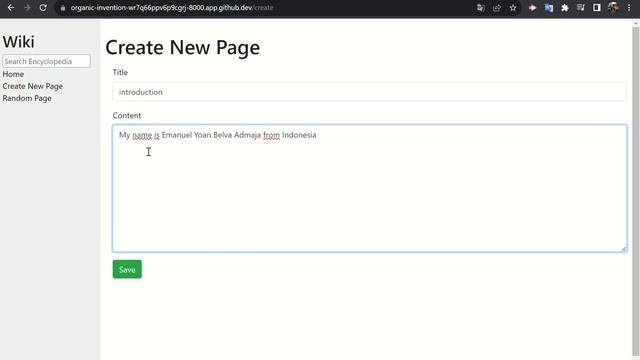Open the profile avatar menu
Image resolution: width=640 pixels, height=360 pixels.
pyautogui.click(x=613, y=8)
